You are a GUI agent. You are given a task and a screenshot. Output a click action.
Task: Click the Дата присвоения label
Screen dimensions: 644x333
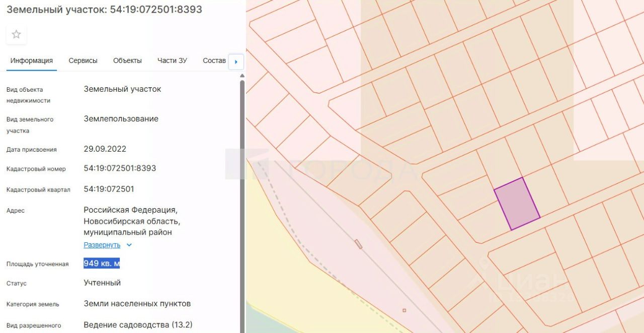coord(31,150)
